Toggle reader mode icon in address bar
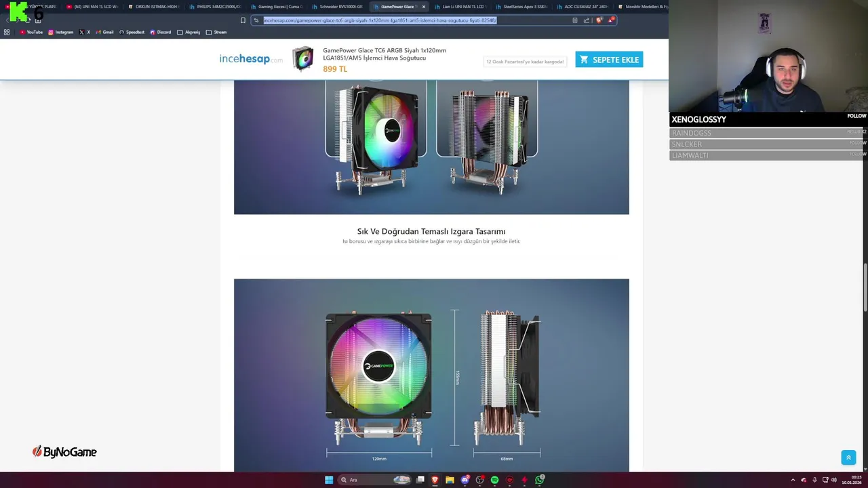Image resolution: width=868 pixels, height=488 pixels. click(x=575, y=20)
